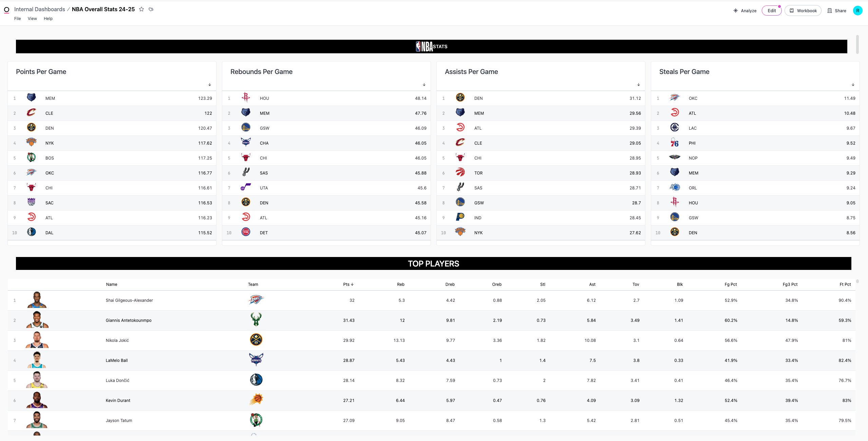868x441 pixels.
Task: Open the File menu
Action: (x=18, y=19)
